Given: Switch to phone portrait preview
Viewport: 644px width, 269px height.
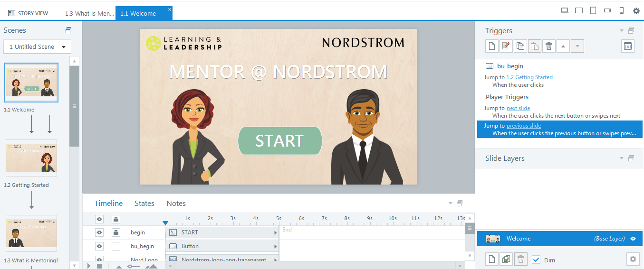Looking at the screenshot, I should click(621, 10).
